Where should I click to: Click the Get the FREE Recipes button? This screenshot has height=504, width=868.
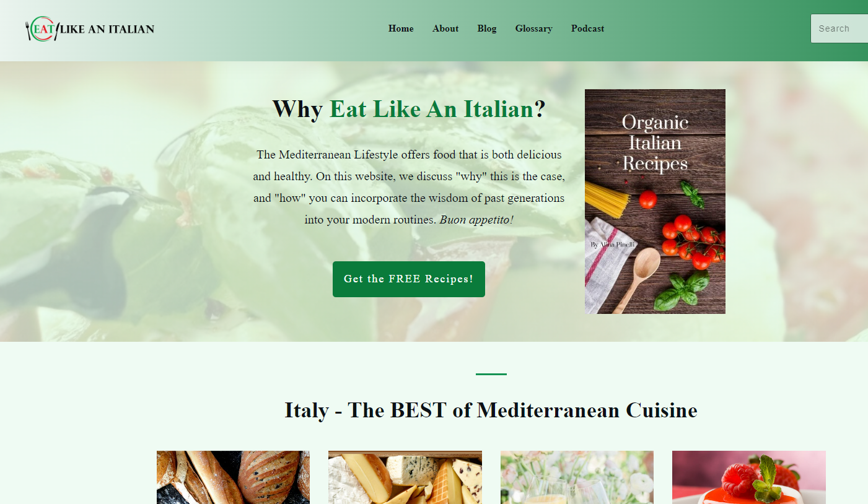[x=409, y=279]
